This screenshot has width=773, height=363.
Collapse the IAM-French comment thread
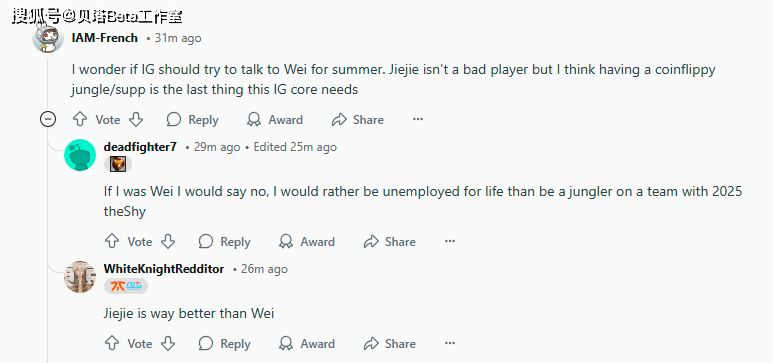[x=48, y=119]
